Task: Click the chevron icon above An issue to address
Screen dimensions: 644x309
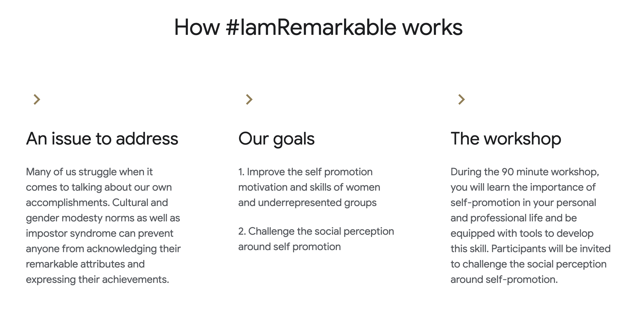Action: pyautogui.click(x=37, y=99)
